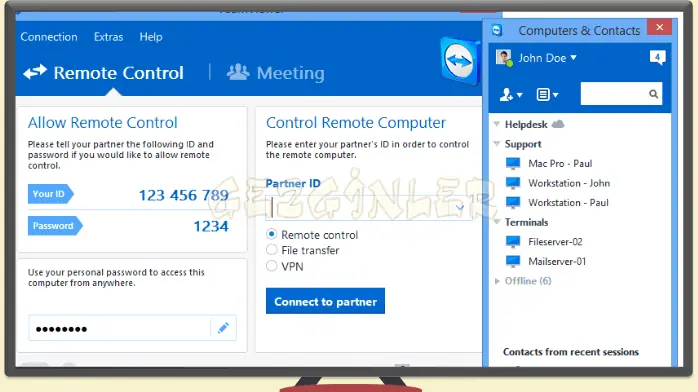Click monitor icon for Workstation - John
The image size is (698, 392).
tap(513, 183)
